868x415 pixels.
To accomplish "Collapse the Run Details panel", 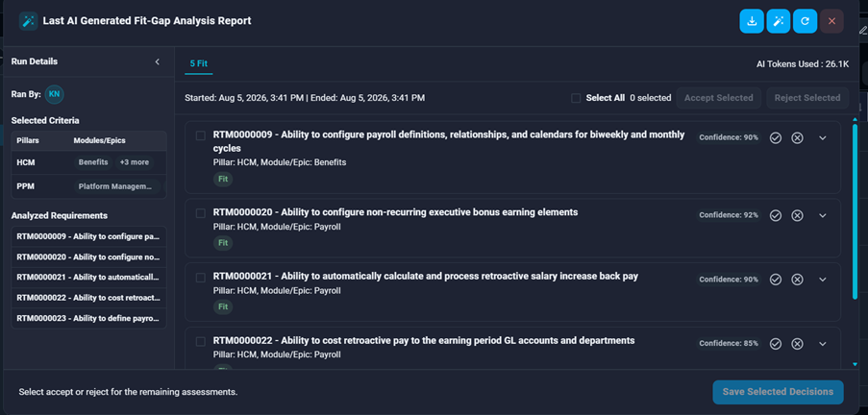I will click(x=158, y=61).
